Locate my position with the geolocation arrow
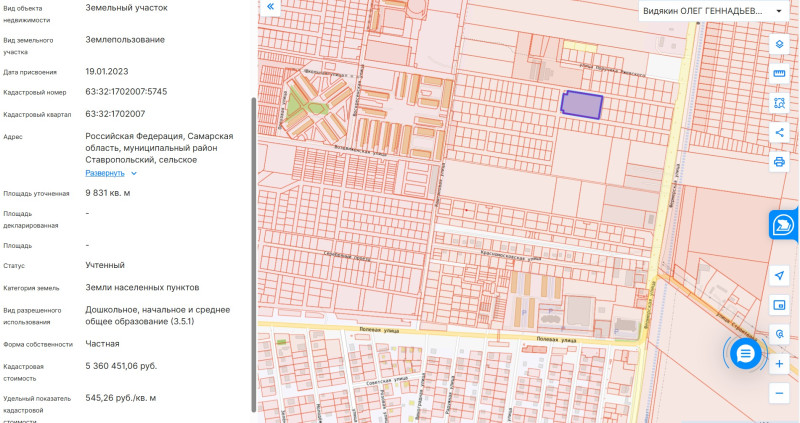 pos(779,275)
